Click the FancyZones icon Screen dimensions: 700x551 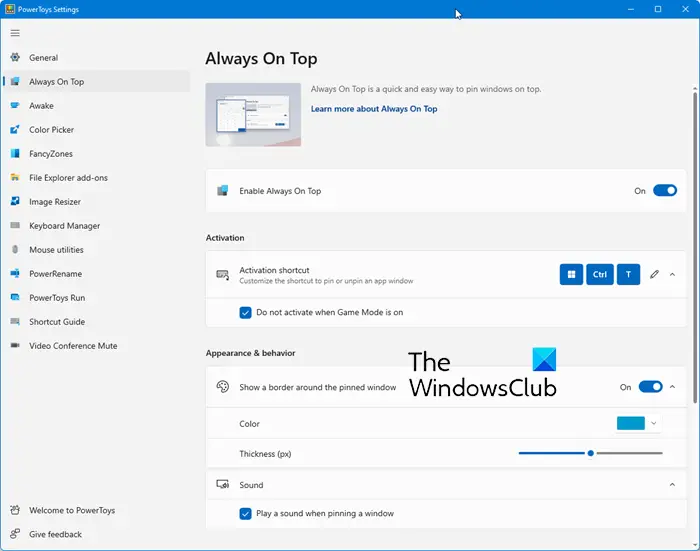(15, 154)
